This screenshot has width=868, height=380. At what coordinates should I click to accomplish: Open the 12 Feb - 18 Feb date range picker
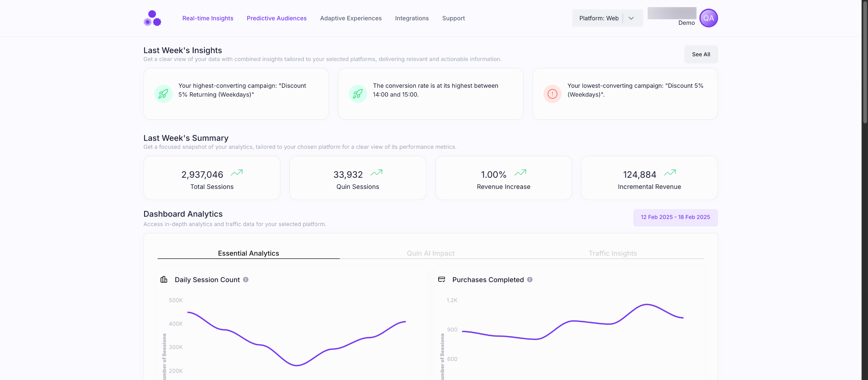[x=675, y=217]
